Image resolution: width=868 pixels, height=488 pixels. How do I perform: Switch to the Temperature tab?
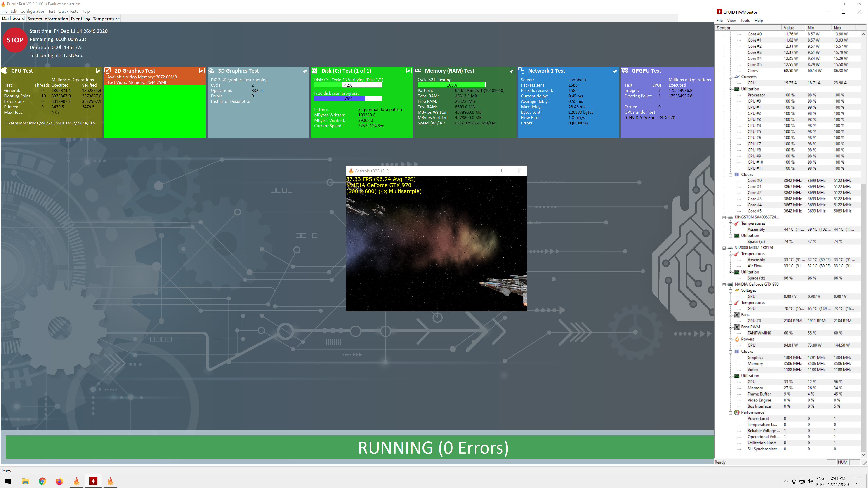click(x=106, y=19)
